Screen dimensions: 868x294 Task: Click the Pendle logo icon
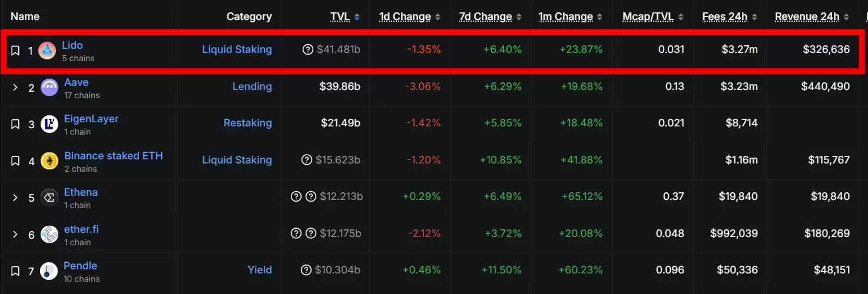tap(49, 271)
